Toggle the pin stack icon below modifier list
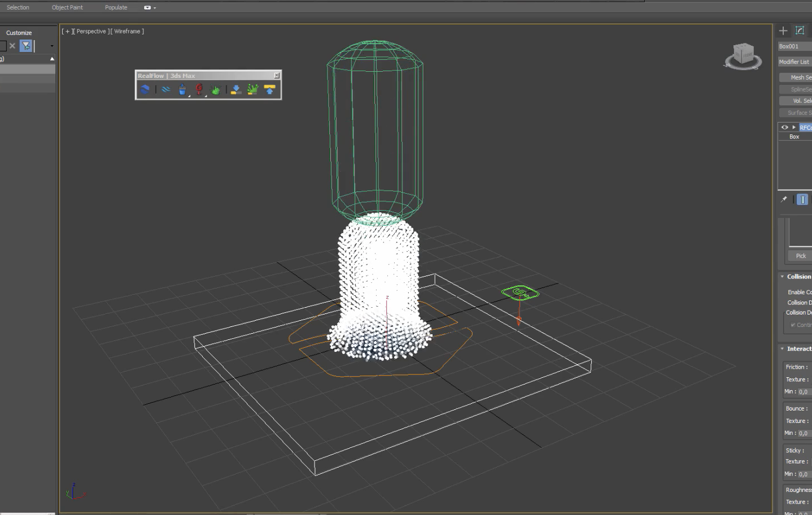812x515 pixels. [784, 199]
